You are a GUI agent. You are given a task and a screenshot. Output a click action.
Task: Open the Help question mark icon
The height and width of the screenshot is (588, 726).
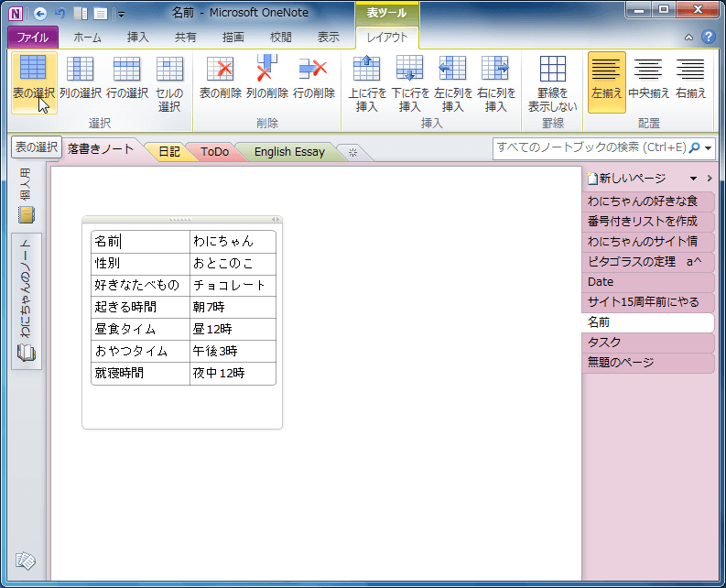tap(709, 37)
